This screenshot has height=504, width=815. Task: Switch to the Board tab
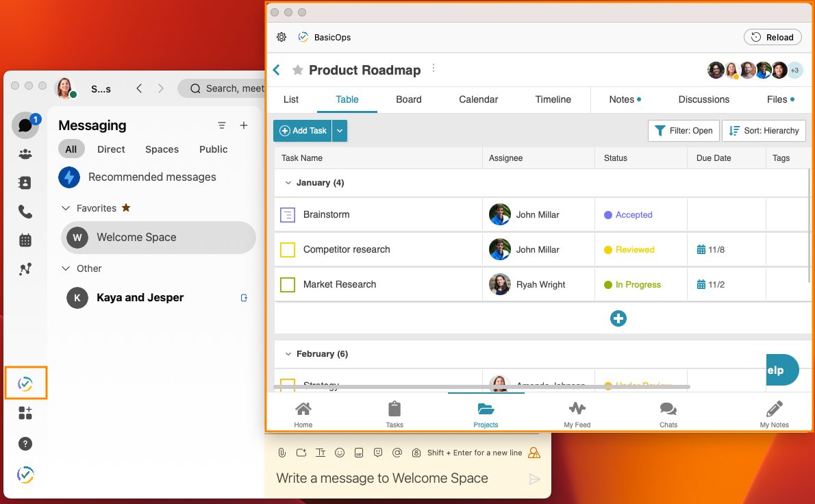click(x=409, y=99)
